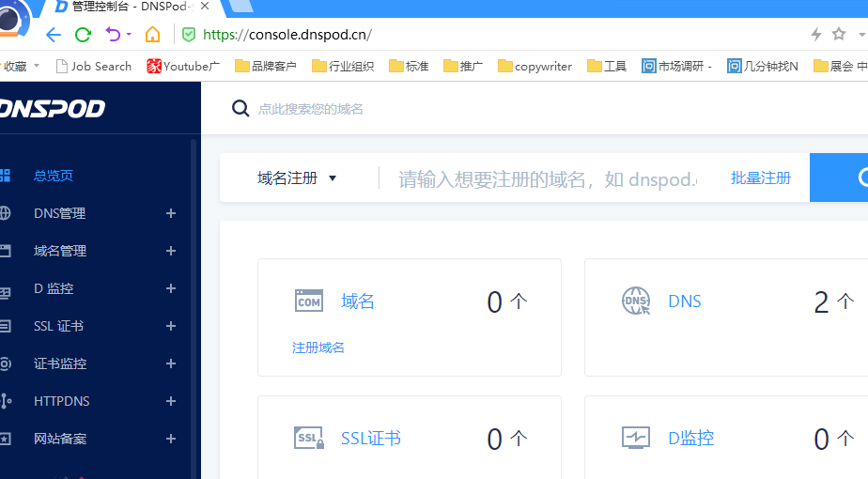Click the domain COM icon in card
The image size is (868, 479).
[309, 301]
